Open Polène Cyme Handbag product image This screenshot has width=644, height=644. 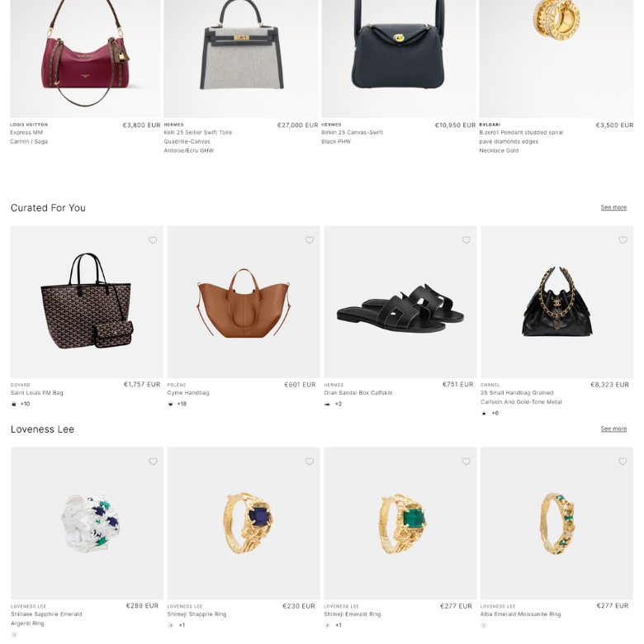[244, 302]
